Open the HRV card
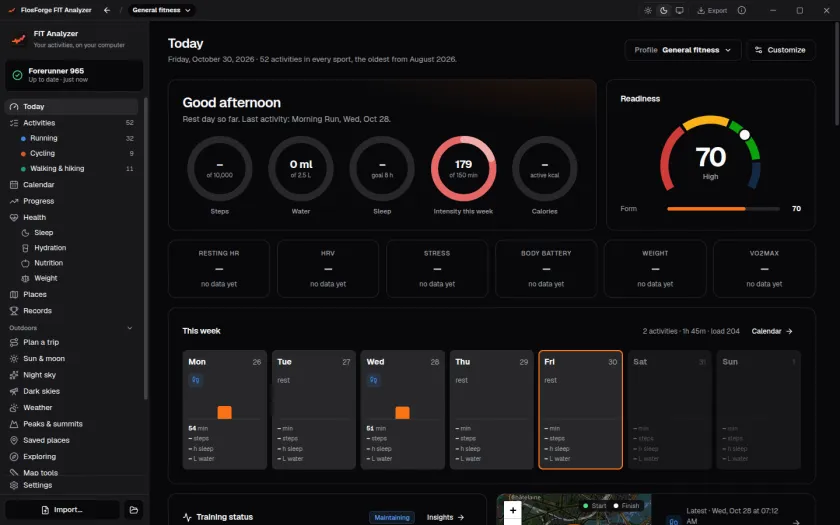The height and width of the screenshot is (525, 840). point(328,268)
